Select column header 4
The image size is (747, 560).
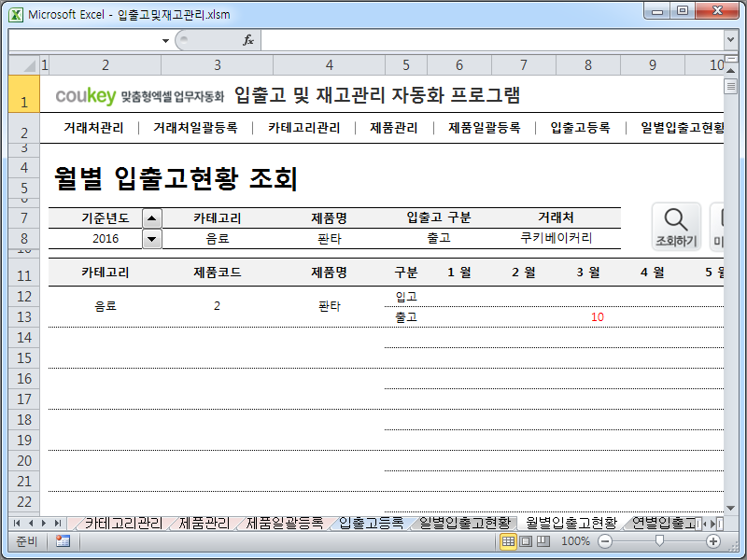[330, 65]
